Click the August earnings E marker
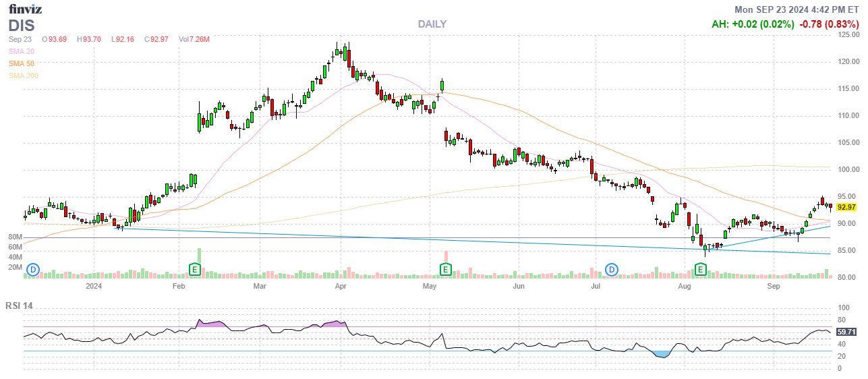 pos(701,270)
